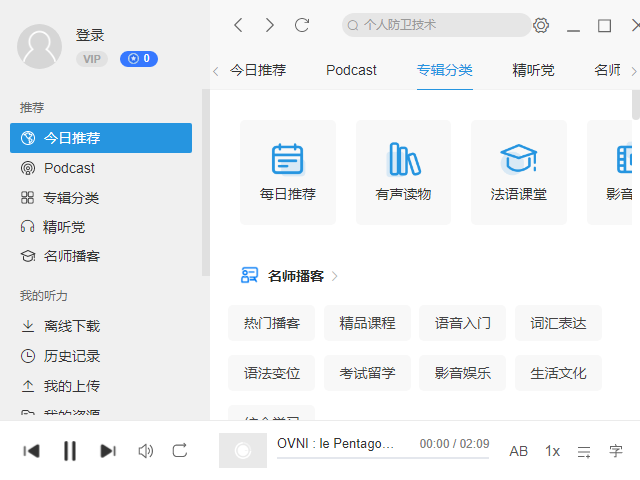
Task: Select the 生活文化 tag
Action: (x=558, y=373)
